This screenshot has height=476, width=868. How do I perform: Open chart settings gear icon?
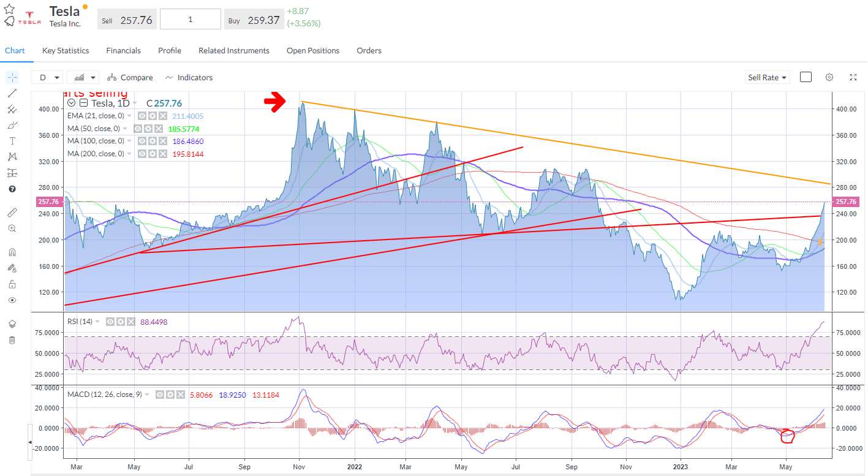click(829, 77)
